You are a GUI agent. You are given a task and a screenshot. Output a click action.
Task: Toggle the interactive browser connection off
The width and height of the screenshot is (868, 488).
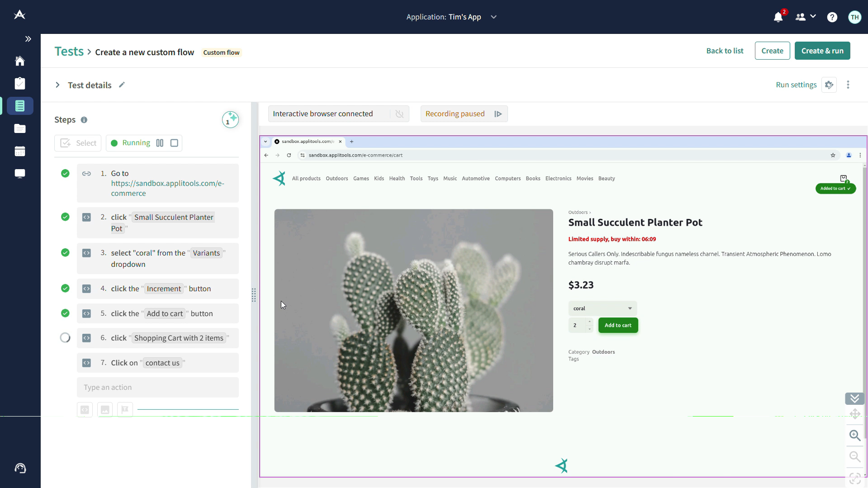(399, 114)
